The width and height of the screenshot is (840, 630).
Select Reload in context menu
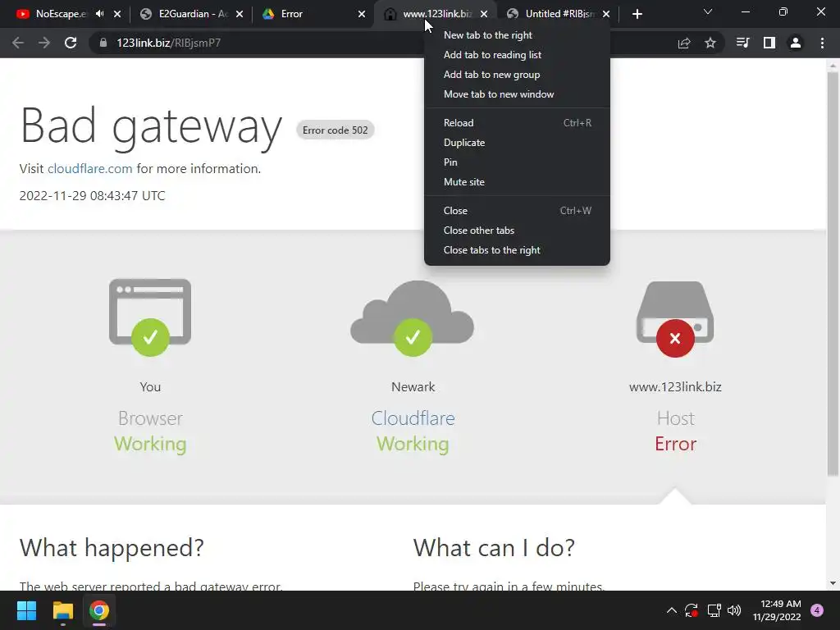coord(517,123)
